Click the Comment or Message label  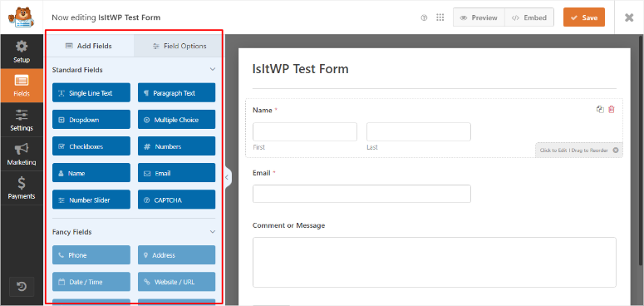288,225
